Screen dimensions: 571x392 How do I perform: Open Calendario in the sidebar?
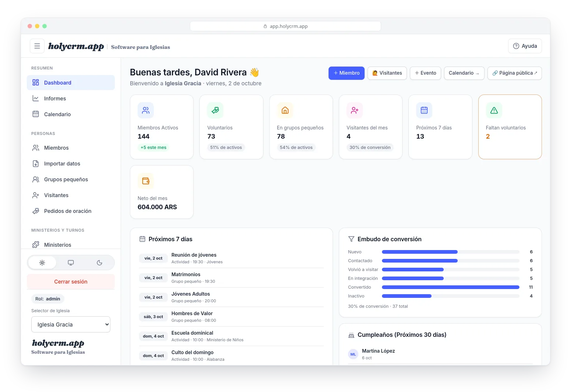click(71, 114)
